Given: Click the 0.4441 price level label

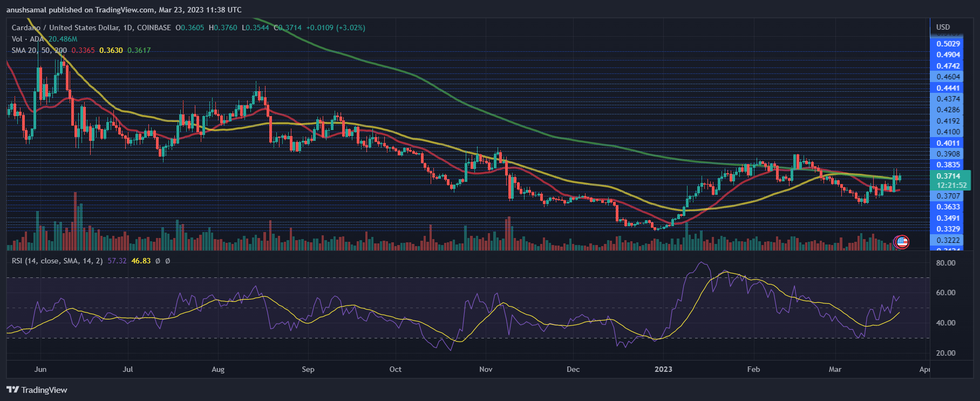Looking at the screenshot, I should point(948,88).
